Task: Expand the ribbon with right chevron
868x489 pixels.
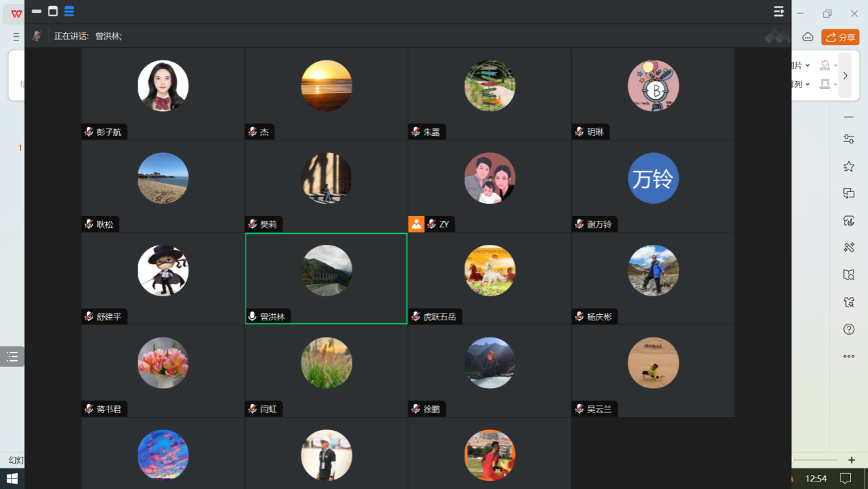Action: pyautogui.click(x=845, y=75)
